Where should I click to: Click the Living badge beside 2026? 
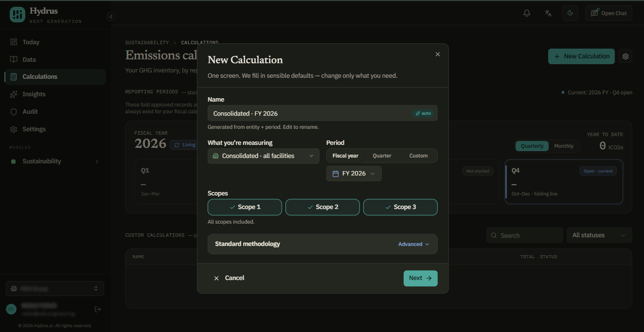pyautogui.click(x=184, y=145)
